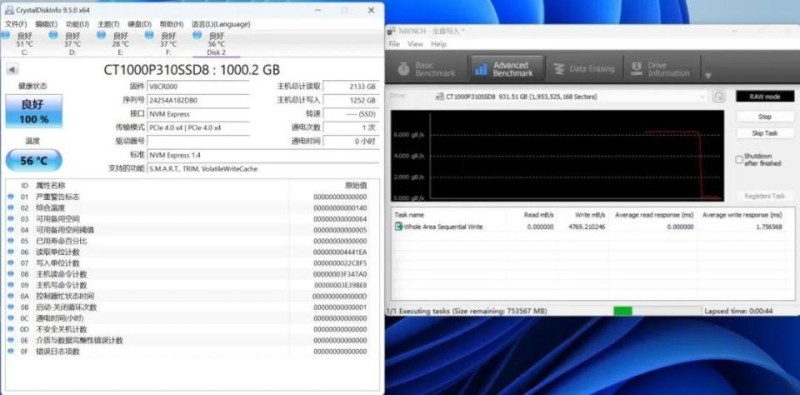800x395 pixels.
Task: Click status icon for attribute 01 严重警告标志
Action: [x=11, y=197]
